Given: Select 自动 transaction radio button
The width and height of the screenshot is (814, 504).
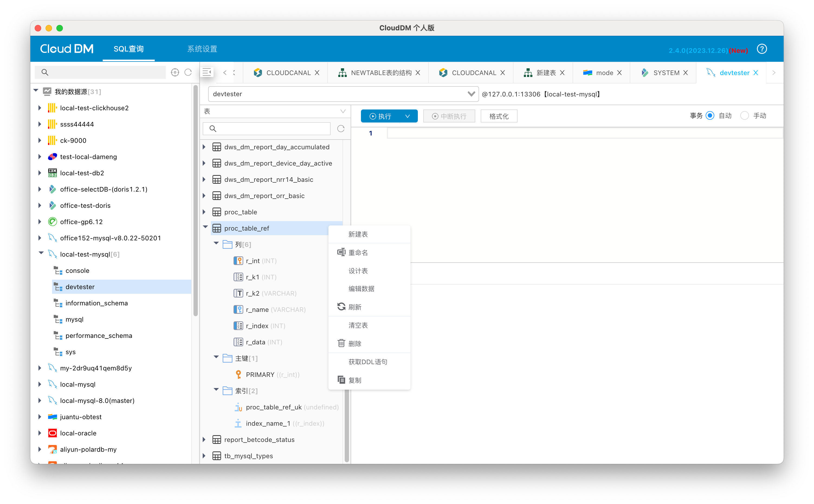Looking at the screenshot, I should (x=710, y=116).
